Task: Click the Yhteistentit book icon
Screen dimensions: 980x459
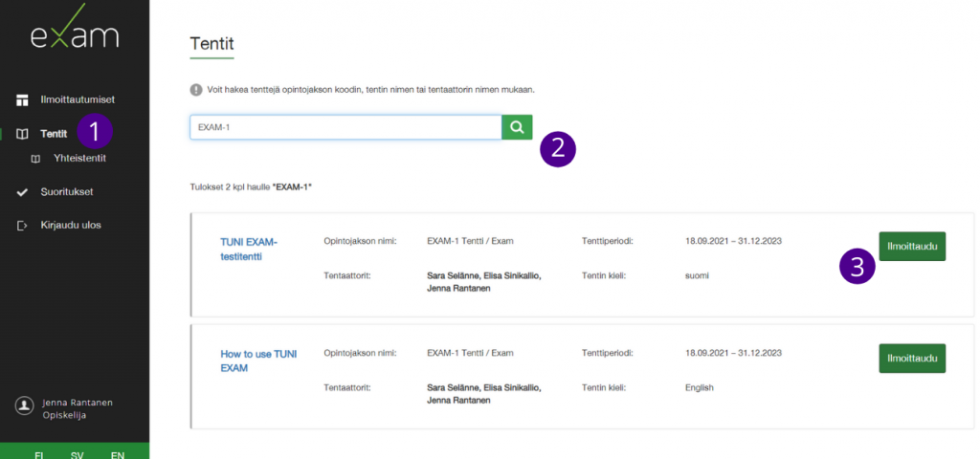Action: 36,158
